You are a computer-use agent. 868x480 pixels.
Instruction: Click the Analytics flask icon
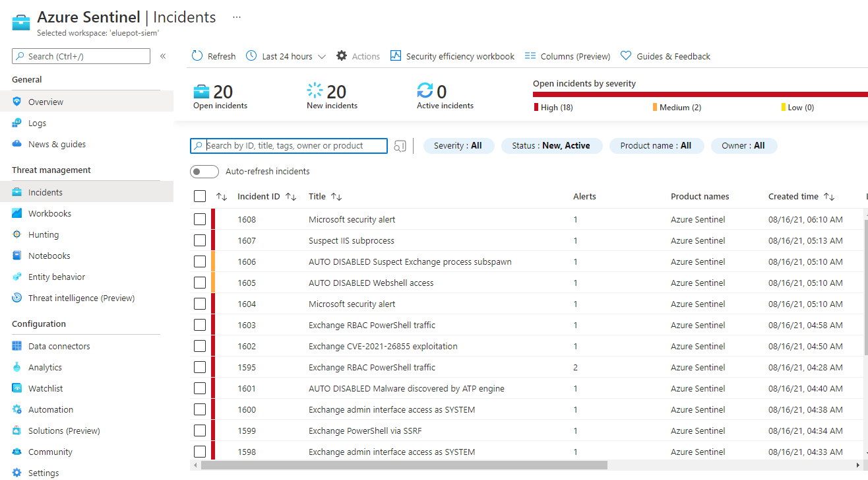tap(17, 367)
